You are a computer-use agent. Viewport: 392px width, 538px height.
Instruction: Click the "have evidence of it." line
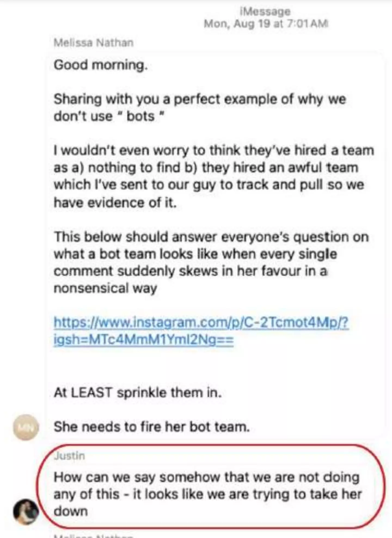tap(115, 203)
